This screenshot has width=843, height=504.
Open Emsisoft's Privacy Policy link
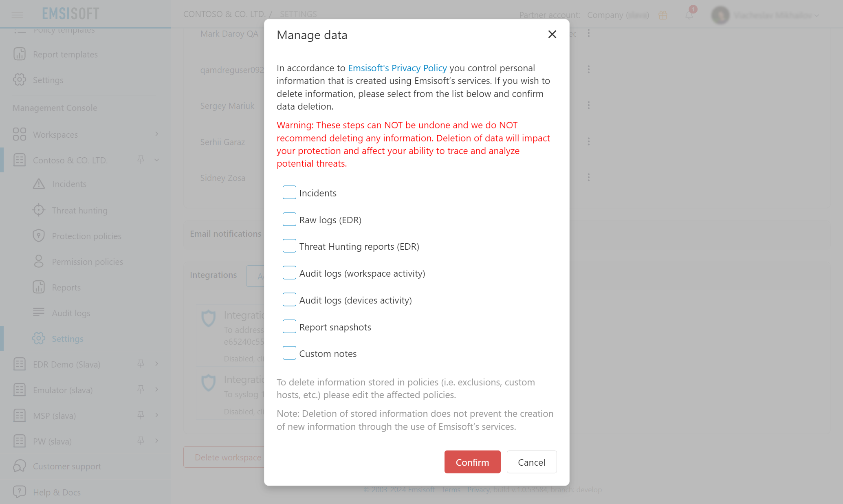point(397,68)
